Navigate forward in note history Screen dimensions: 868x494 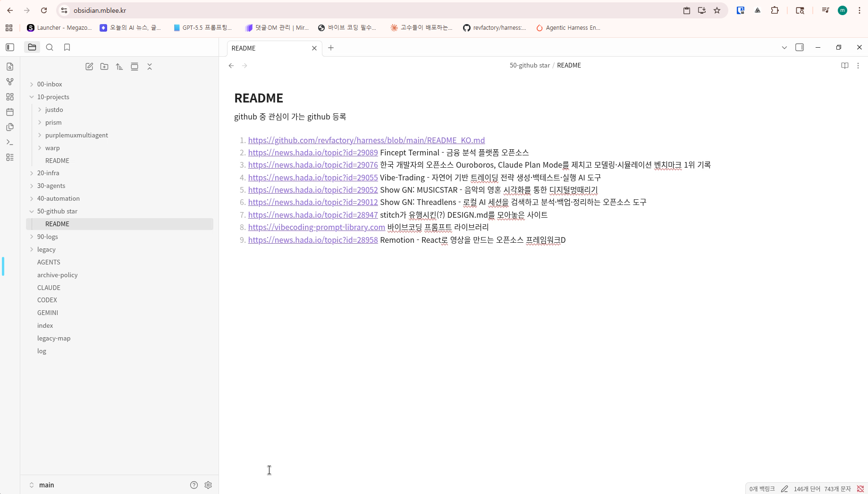point(244,66)
